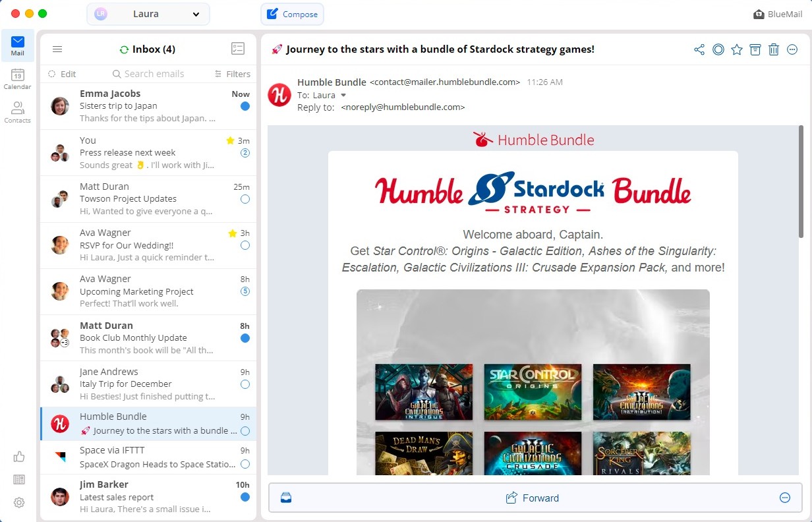Image resolution: width=812 pixels, height=522 pixels.
Task: Click the inbox refresh sync icon
Action: [x=124, y=49]
